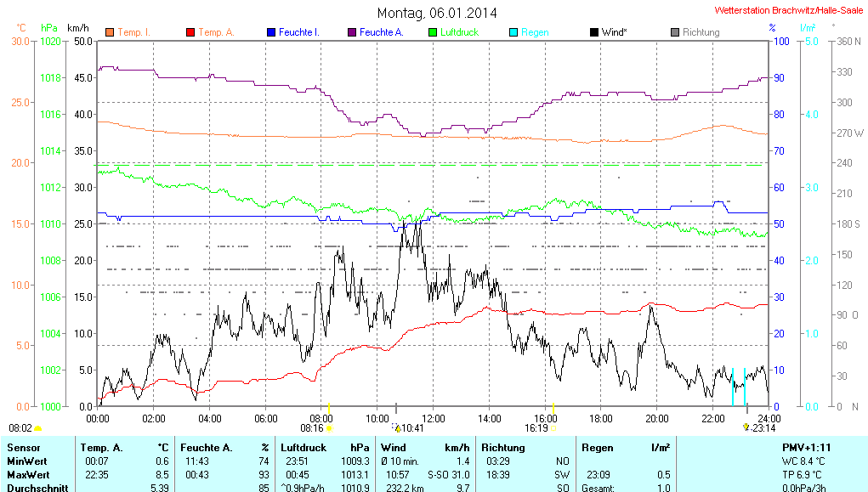Click the sunset time 16:19 marker
The width and height of the screenshot is (868, 492).
coord(536,429)
